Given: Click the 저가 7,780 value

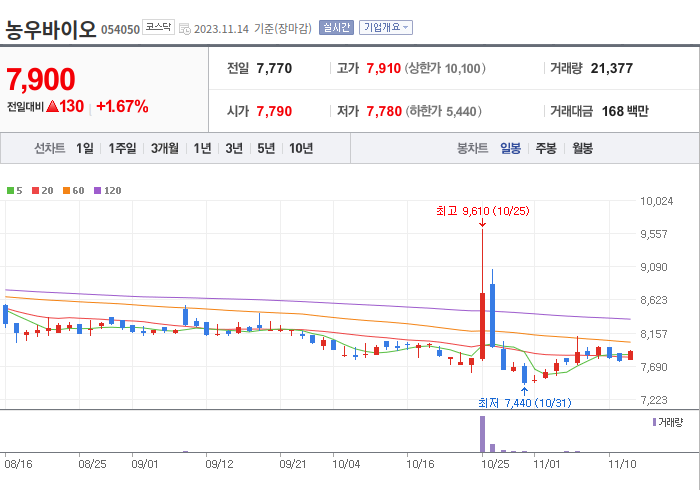Looking at the screenshot, I should [x=384, y=111].
